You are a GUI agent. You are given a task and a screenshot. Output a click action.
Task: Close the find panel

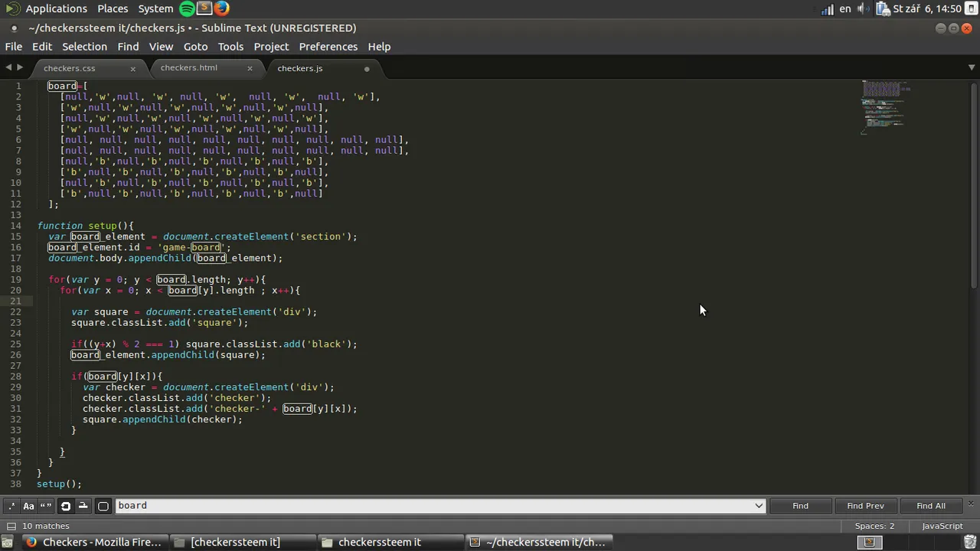tap(971, 503)
